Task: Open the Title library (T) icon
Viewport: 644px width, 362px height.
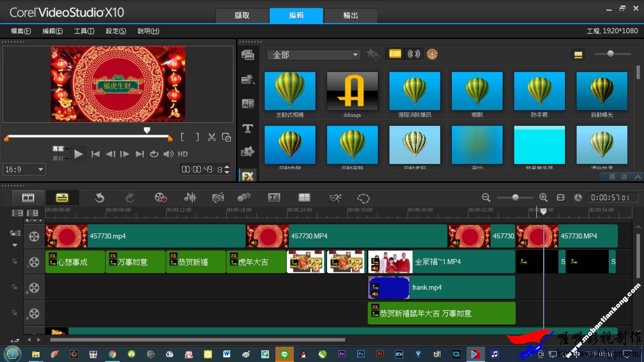Action: click(x=248, y=128)
